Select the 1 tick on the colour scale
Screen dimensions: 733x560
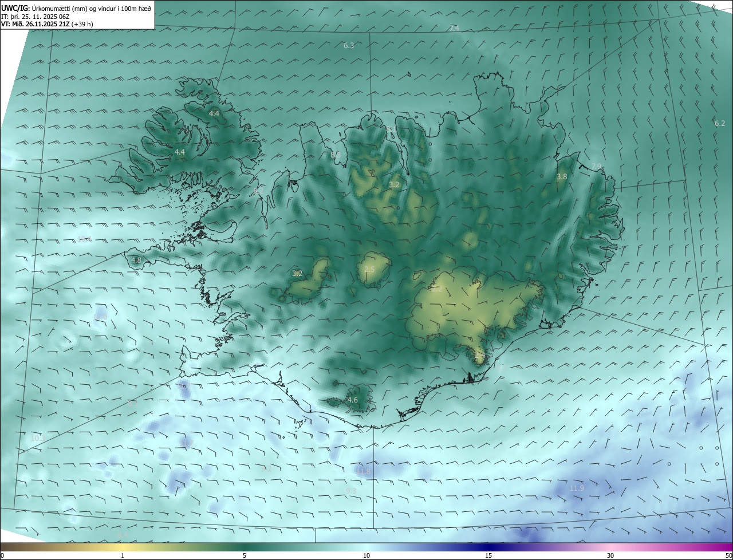coord(123,555)
